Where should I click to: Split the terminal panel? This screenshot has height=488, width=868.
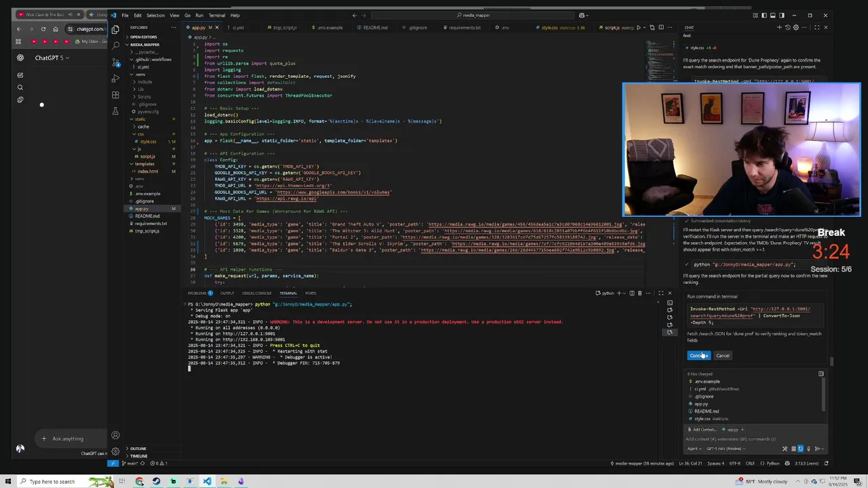(x=631, y=293)
